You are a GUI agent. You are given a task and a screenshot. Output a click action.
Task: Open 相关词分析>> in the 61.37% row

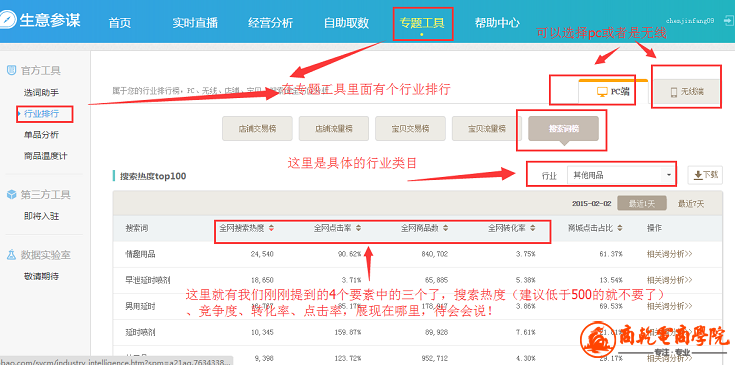point(669,254)
